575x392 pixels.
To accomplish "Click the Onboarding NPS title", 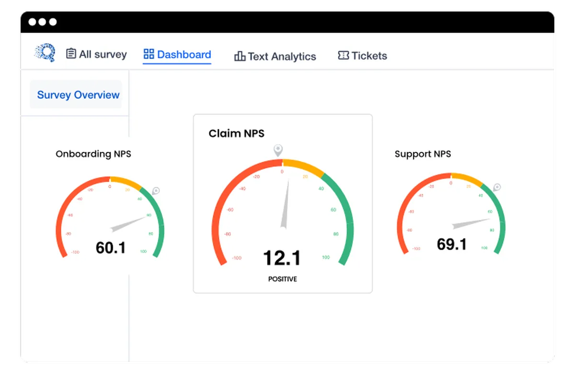I will tap(93, 154).
